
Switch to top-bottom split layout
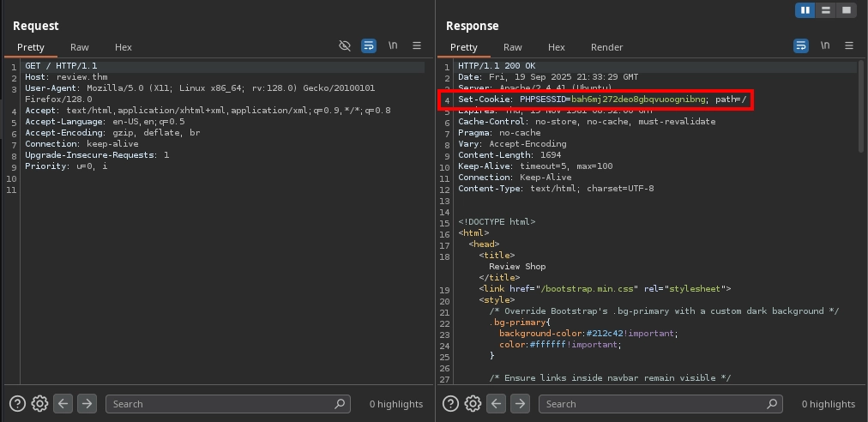[x=826, y=10]
